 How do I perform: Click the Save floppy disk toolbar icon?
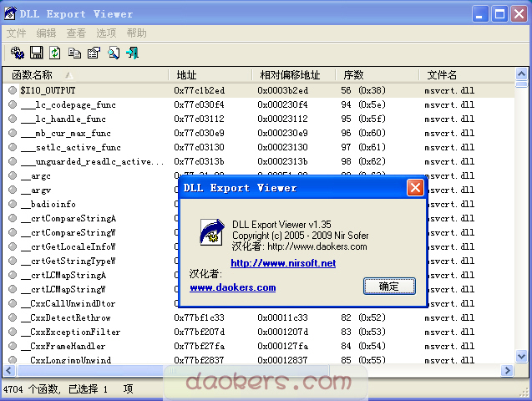point(36,53)
